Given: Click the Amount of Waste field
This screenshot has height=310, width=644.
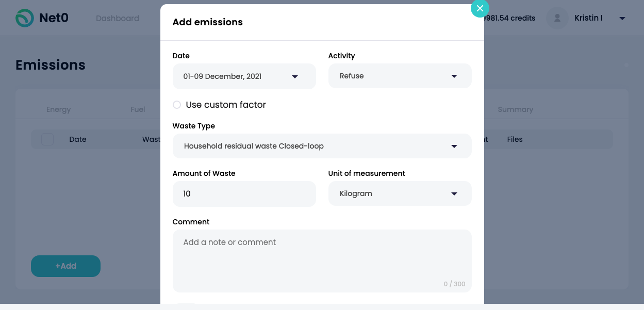Looking at the screenshot, I should [244, 194].
